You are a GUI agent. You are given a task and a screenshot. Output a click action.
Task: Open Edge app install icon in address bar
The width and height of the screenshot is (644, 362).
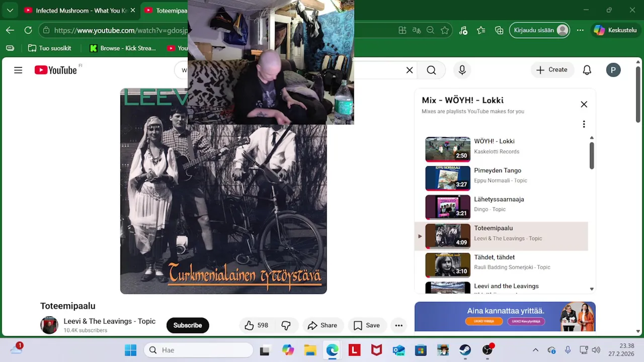[402, 30]
